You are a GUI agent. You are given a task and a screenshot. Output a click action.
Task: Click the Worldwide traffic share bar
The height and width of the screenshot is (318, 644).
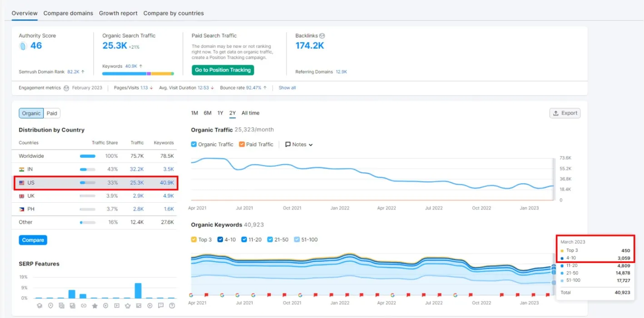click(x=88, y=156)
